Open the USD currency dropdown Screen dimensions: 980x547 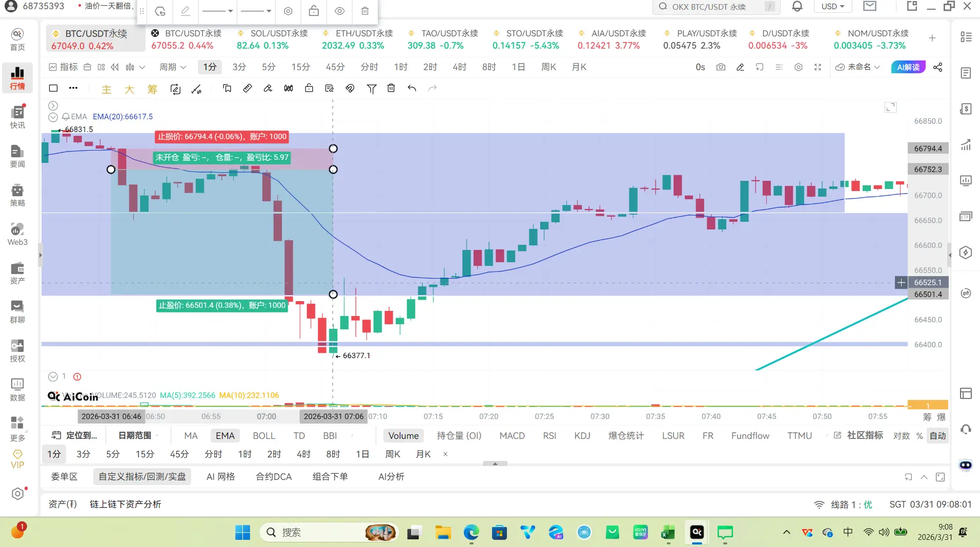832,6
